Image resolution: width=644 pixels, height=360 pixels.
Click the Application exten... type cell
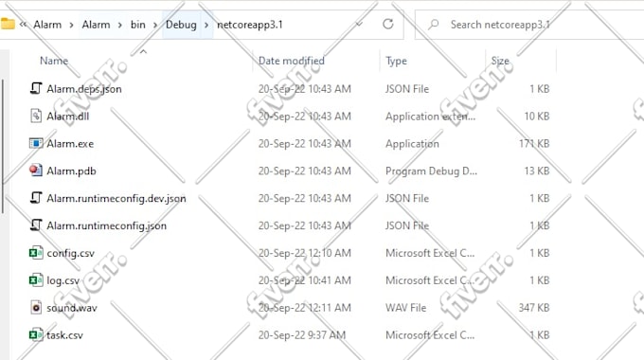(430, 117)
